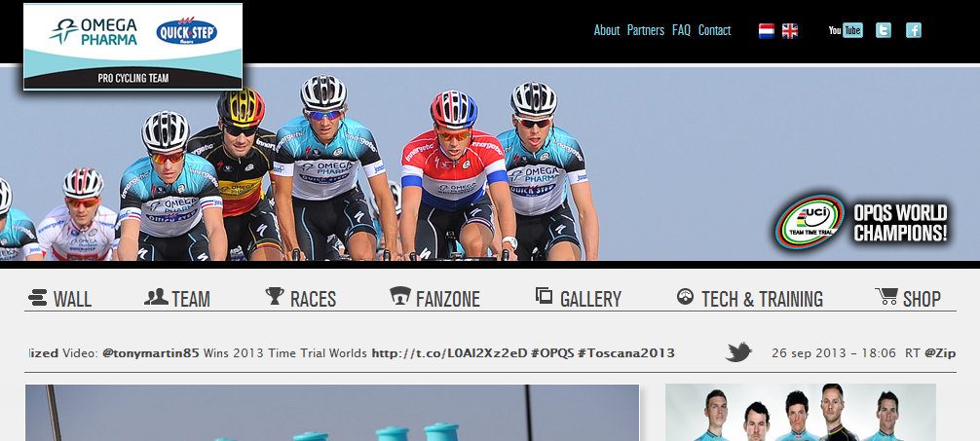Switch language with the Dutch flag
The image size is (980, 441).
[x=767, y=30]
